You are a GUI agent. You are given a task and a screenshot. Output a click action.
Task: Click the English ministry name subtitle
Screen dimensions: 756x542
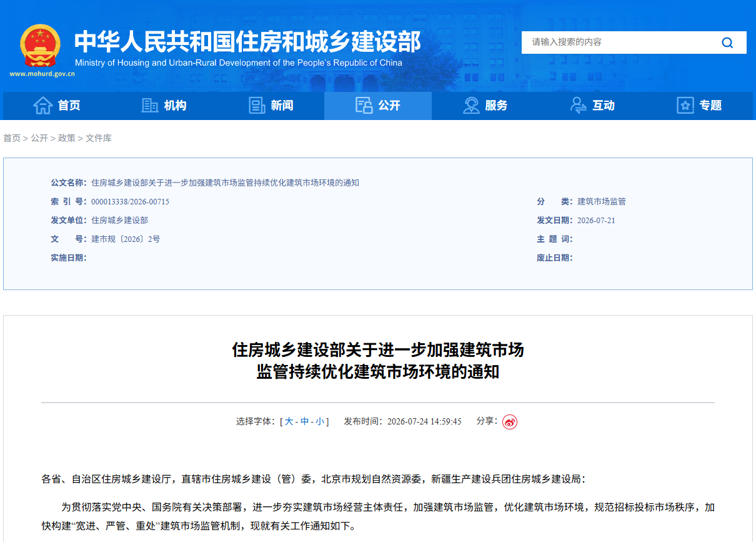click(239, 63)
